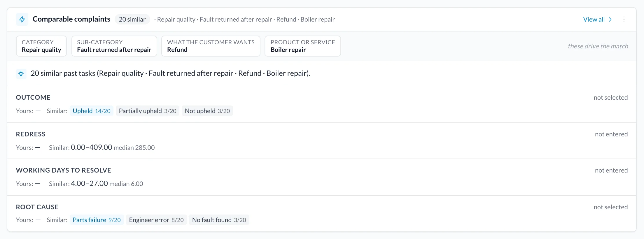Click the chevron arrow next to View all
Screen dimensions: 644x239
(610, 19)
